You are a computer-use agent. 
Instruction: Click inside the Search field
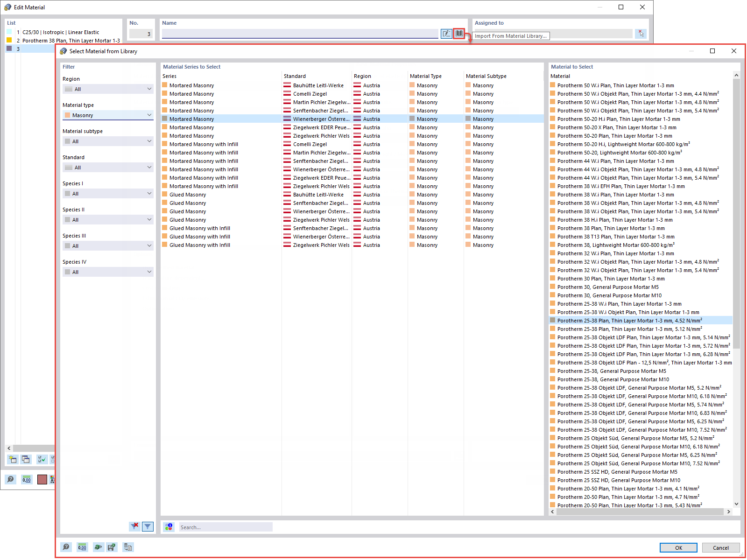[x=226, y=527]
